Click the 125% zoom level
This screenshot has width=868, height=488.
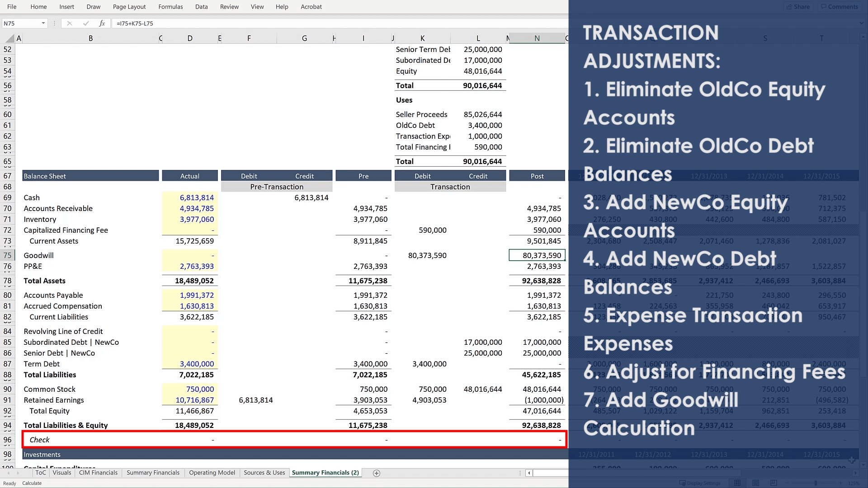[x=854, y=483]
